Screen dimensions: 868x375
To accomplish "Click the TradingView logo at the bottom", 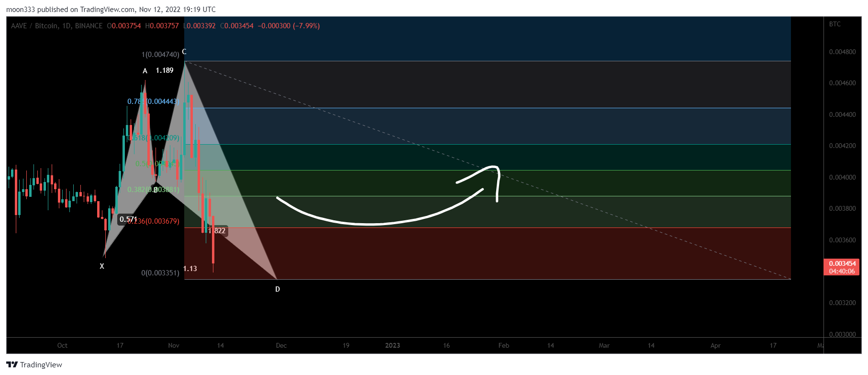I will click(34, 364).
